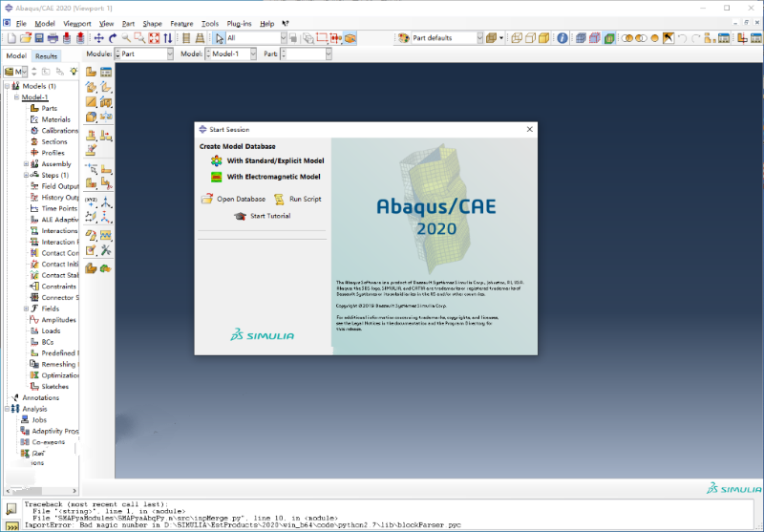This screenshot has width=764, height=532.
Task: Toggle the Wireframe render style
Action: (x=517, y=38)
